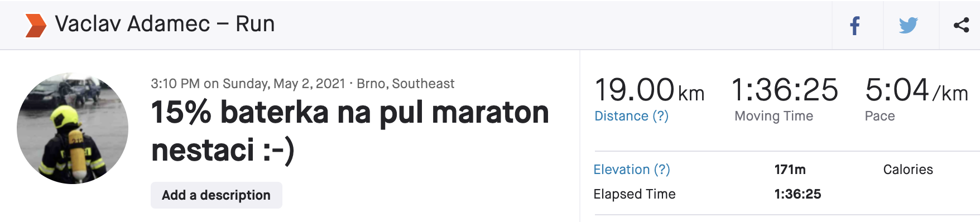980x222 pixels.
Task: Select the 5:04 /km pace value
Action: pyautogui.click(x=916, y=90)
